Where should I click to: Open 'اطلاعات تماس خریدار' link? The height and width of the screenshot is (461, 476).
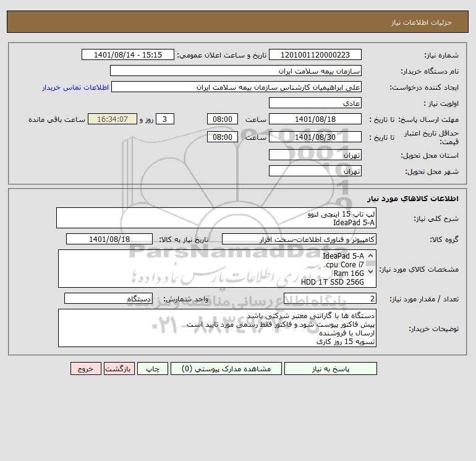75,87
